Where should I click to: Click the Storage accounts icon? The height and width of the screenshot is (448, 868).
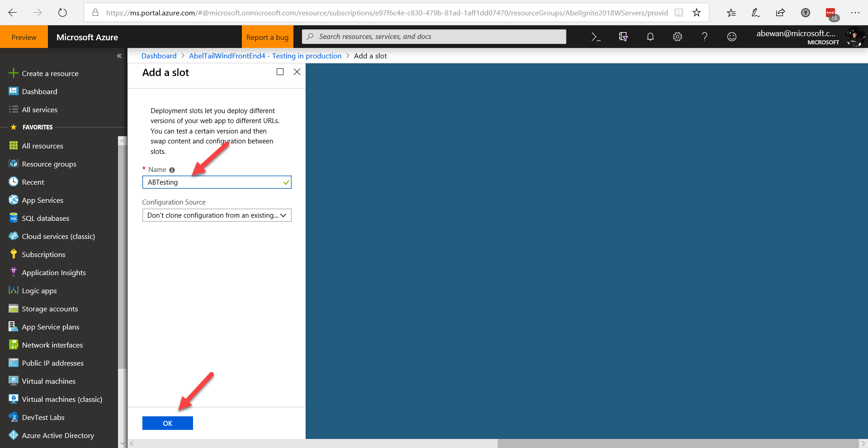(x=14, y=309)
